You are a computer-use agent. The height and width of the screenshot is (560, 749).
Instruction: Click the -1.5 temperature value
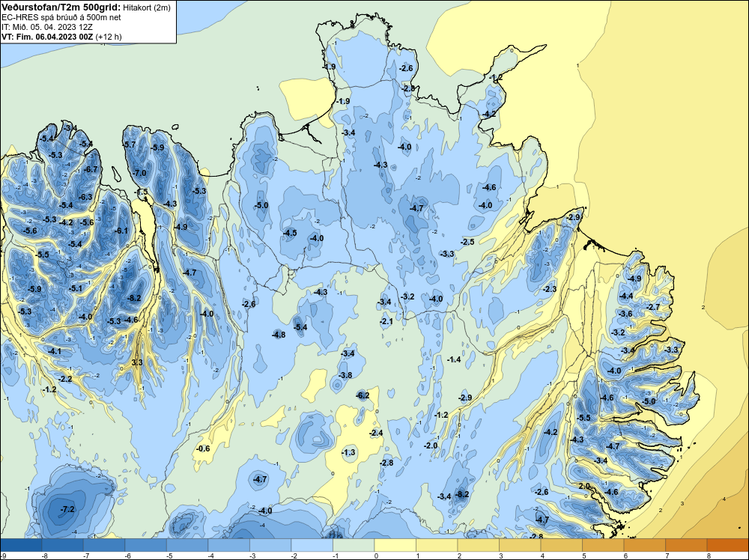142,192
